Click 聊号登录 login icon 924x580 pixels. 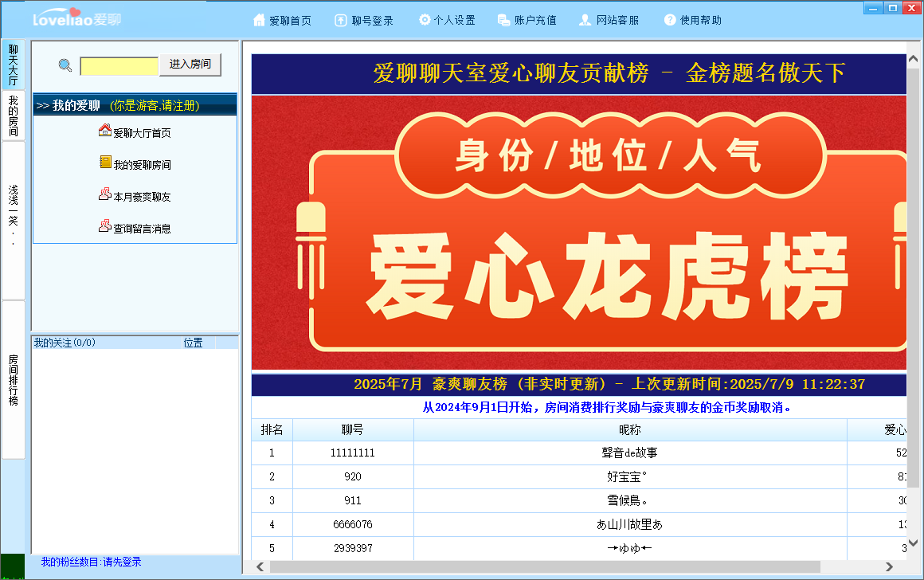341,20
